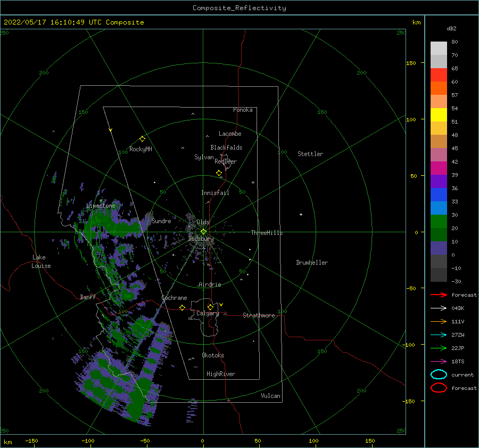The width and height of the screenshot is (479, 448).
Task: Choose the magenta 39–42 dBZ swatch
Action: [x=439, y=168]
